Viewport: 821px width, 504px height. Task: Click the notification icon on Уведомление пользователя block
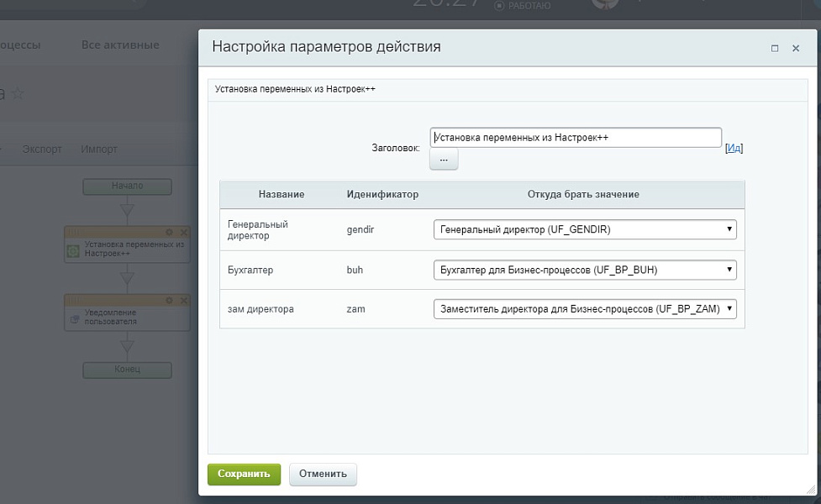[x=74, y=318]
